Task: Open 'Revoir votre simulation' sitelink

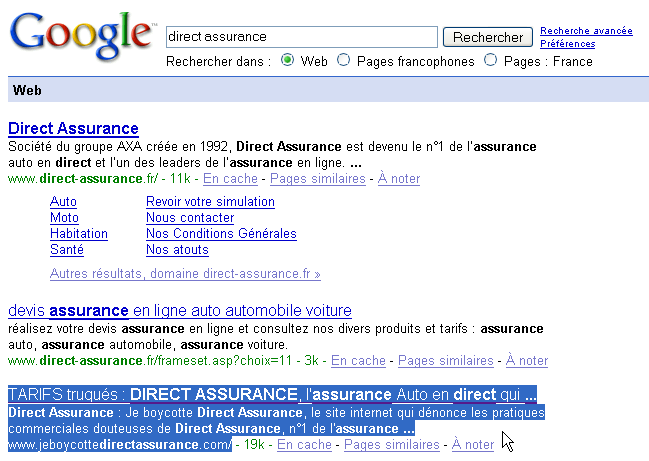Action: [210, 202]
